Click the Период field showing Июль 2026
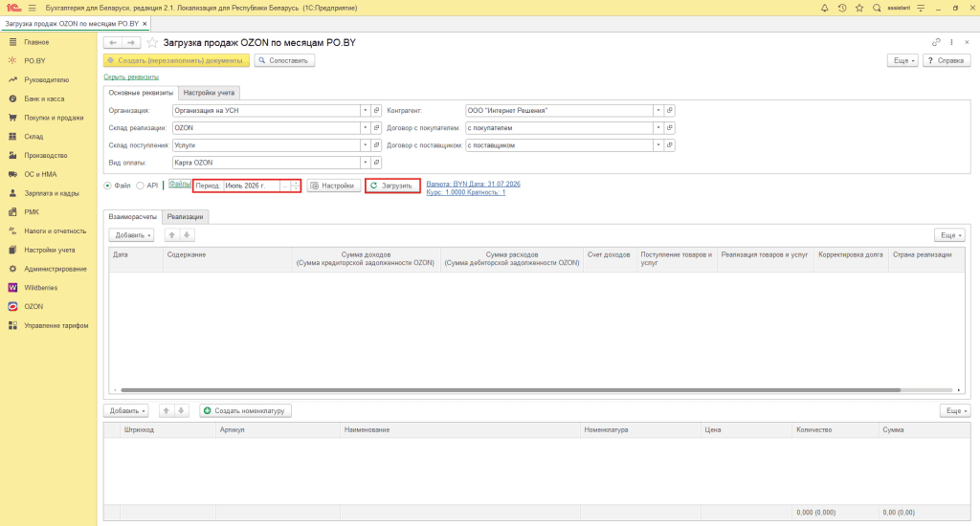 (252, 186)
